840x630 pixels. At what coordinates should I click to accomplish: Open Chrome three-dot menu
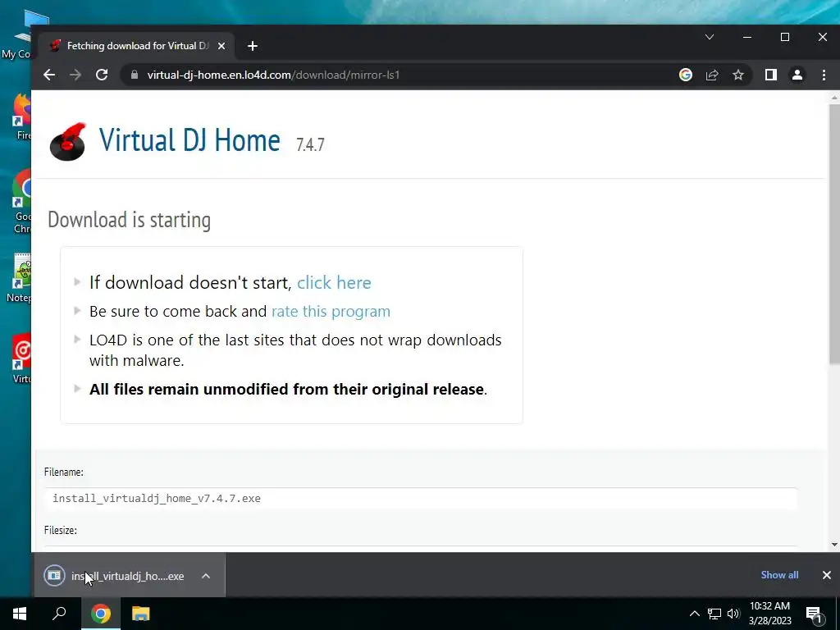point(824,75)
